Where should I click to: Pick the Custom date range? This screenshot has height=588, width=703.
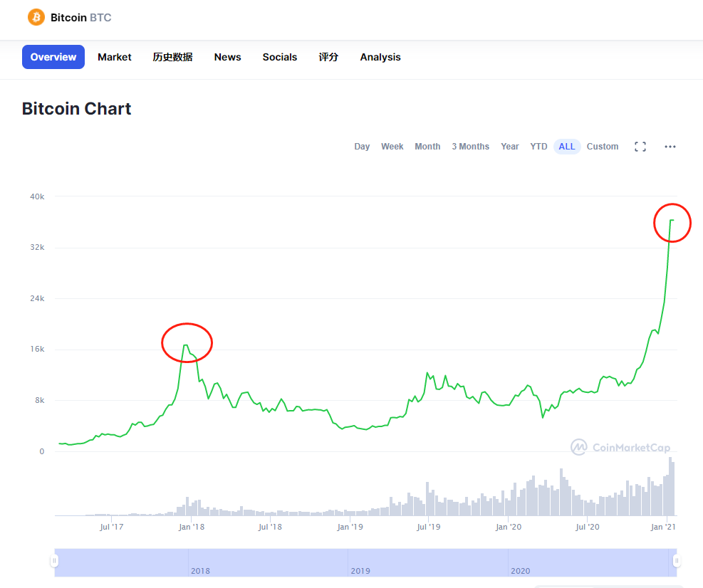tap(602, 147)
